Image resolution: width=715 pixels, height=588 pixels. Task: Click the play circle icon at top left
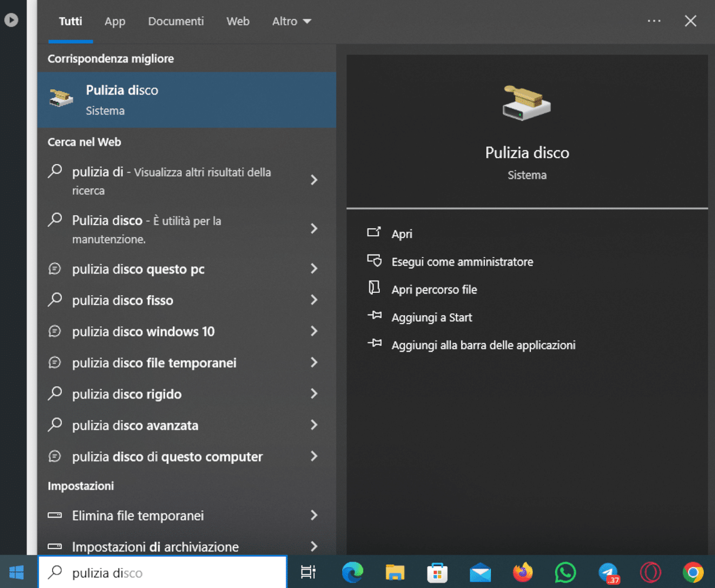[11, 20]
